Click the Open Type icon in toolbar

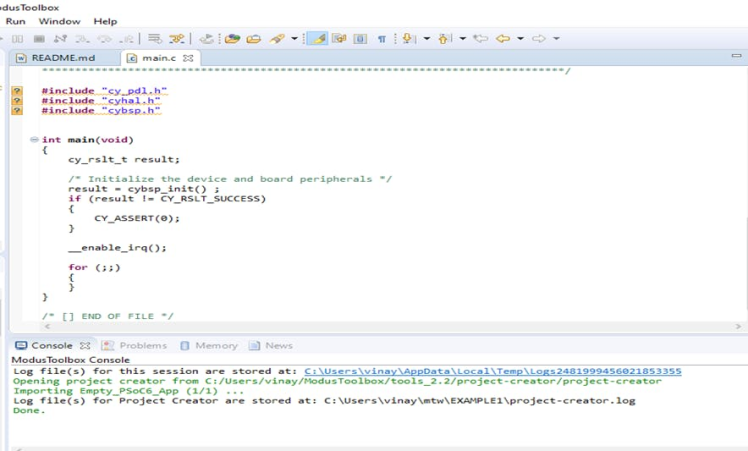[x=232, y=39]
